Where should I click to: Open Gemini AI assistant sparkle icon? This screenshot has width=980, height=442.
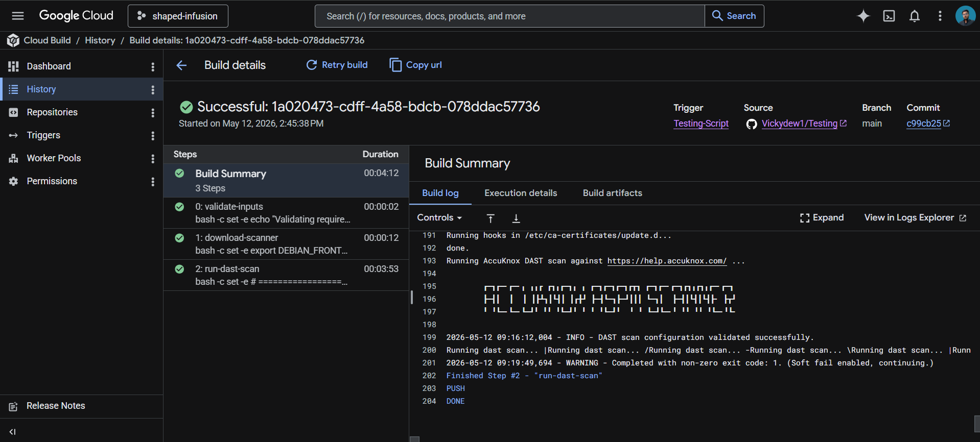863,16
